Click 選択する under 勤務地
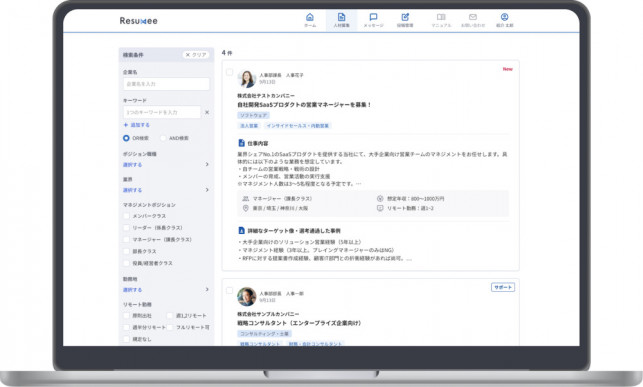 pyautogui.click(x=132, y=290)
